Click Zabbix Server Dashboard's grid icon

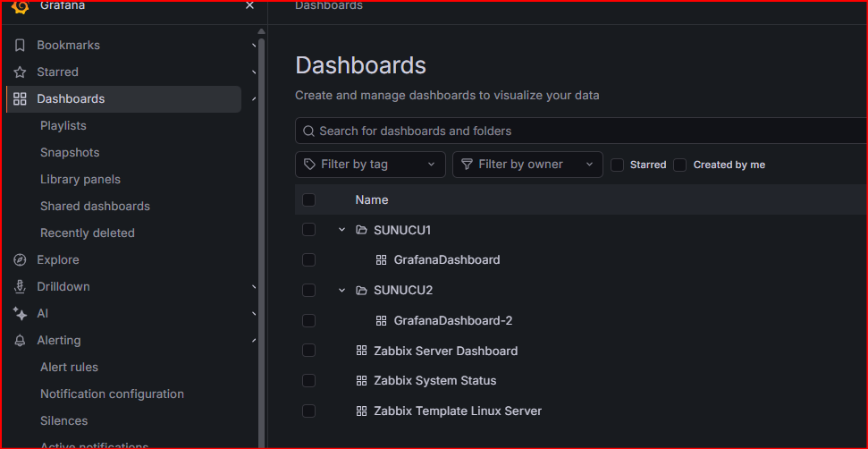[x=361, y=351]
